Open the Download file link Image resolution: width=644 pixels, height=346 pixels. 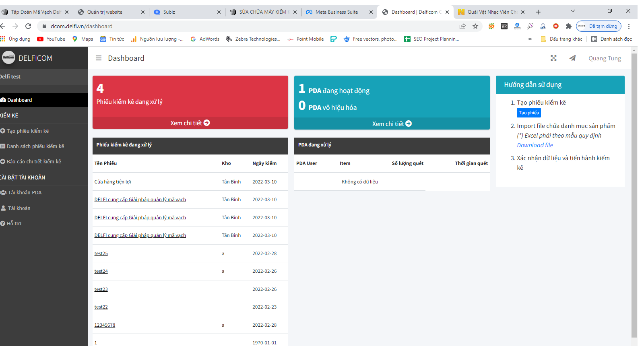[x=535, y=145]
